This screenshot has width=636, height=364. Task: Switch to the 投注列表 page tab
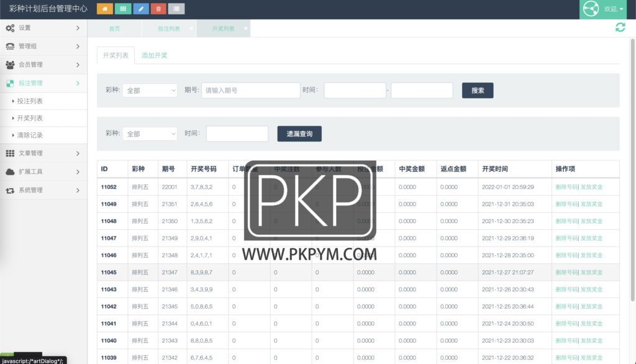coord(169,29)
